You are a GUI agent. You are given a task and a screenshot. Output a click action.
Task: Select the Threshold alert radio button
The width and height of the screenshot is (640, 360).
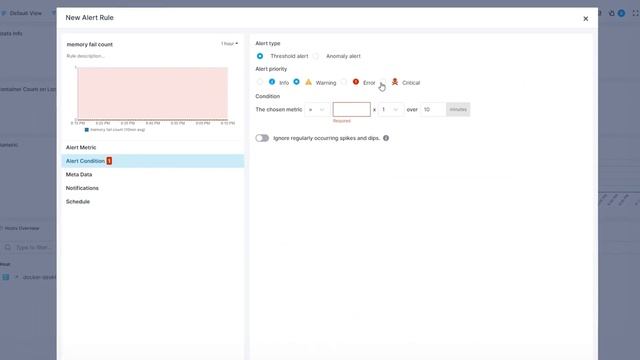coord(260,56)
